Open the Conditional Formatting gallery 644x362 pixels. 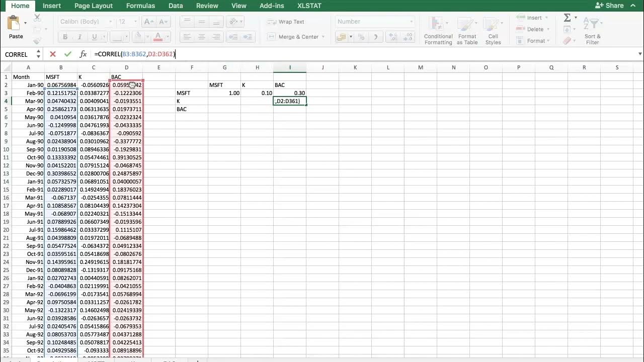(x=438, y=30)
